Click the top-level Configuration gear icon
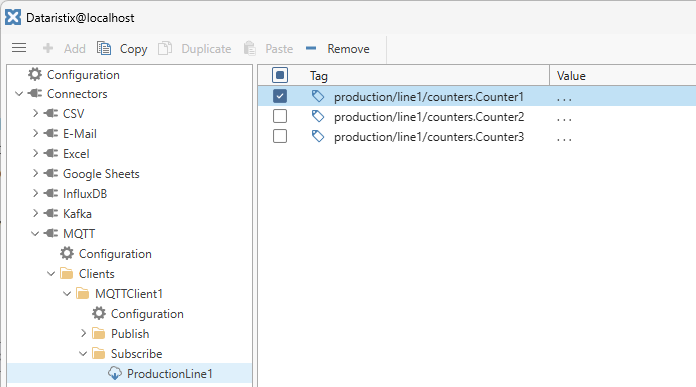Image resolution: width=696 pixels, height=387 pixels. point(35,74)
